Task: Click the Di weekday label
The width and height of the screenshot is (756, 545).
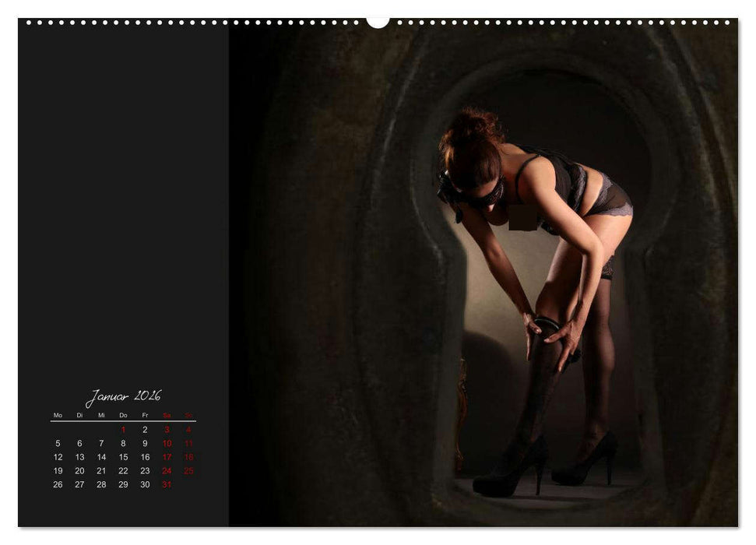Action: point(79,415)
